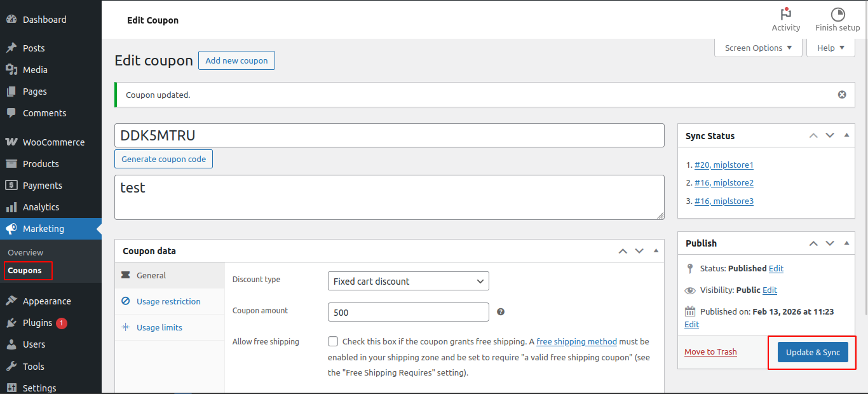This screenshot has width=868, height=394.
Task: Click the Finish setup progress icon
Action: click(x=837, y=14)
